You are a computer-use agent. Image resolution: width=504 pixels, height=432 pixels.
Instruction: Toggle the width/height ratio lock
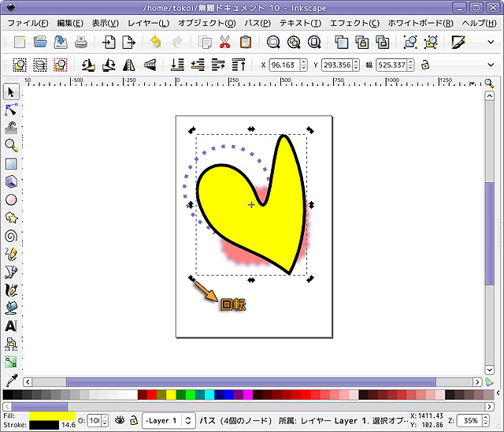tap(425, 65)
